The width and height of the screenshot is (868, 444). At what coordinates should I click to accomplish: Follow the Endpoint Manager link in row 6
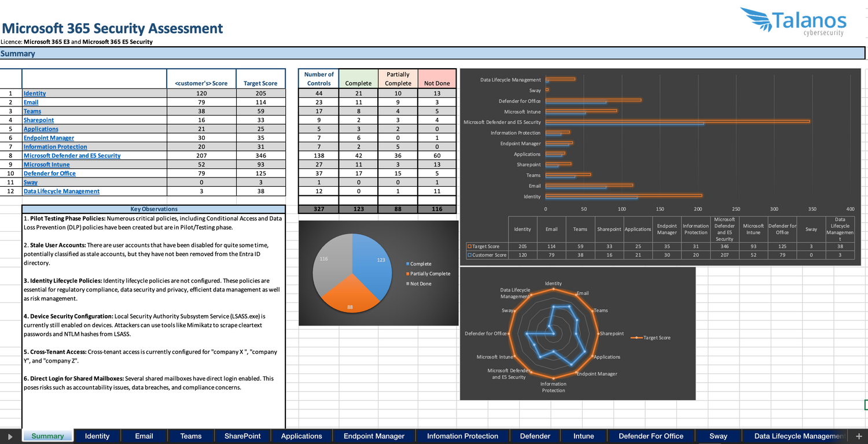tap(49, 138)
